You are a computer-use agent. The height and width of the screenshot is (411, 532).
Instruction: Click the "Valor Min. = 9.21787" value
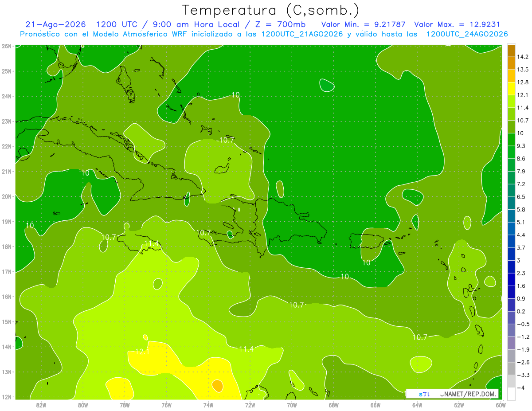[x=363, y=24]
